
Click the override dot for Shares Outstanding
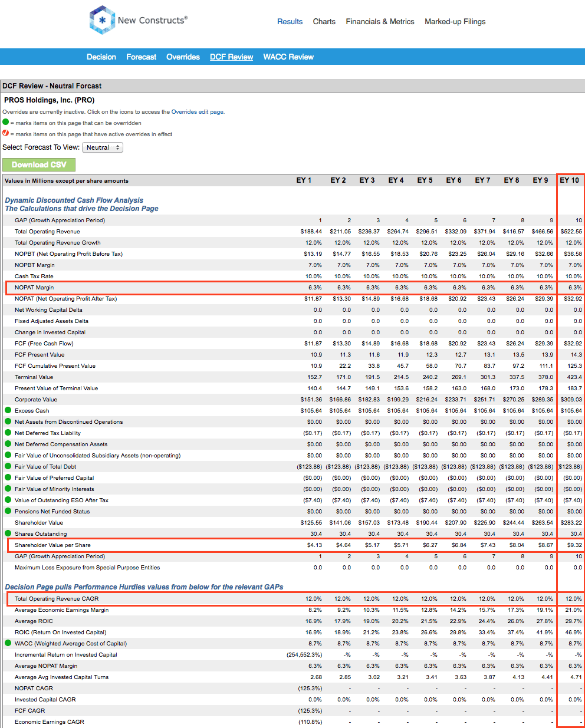[x=8, y=533]
